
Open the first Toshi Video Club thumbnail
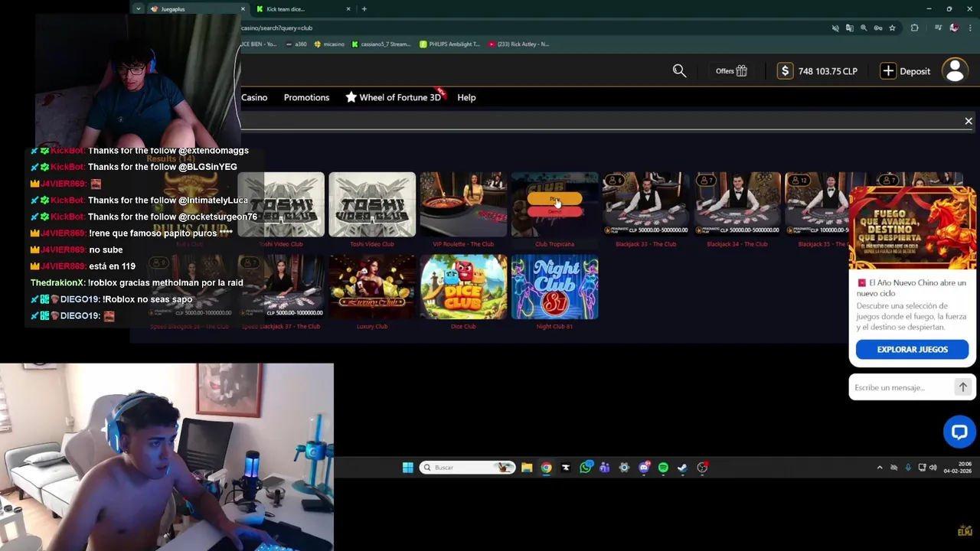click(281, 204)
